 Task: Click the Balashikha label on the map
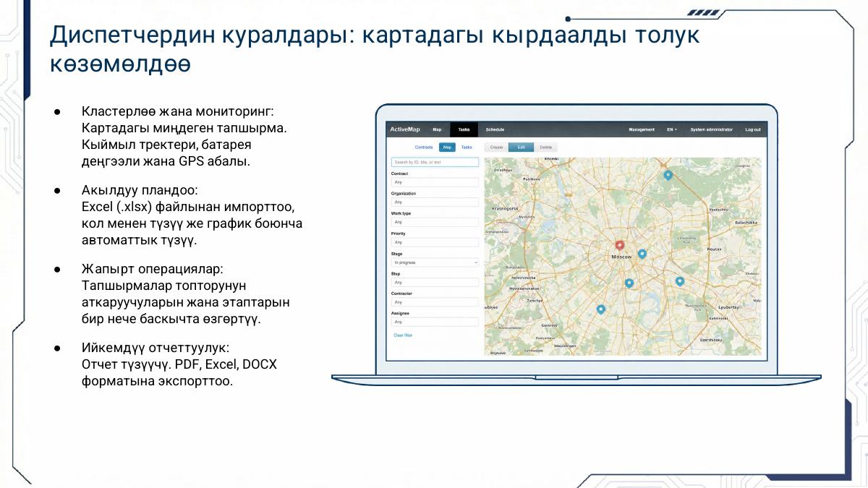click(x=745, y=223)
